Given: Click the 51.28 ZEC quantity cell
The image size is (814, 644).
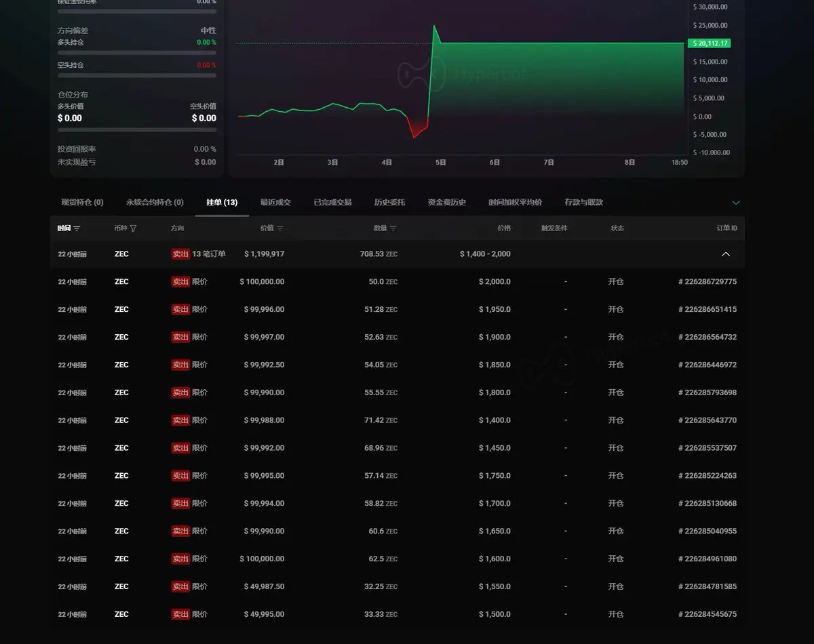Looking at the screenshot, I should coord(381,309).
